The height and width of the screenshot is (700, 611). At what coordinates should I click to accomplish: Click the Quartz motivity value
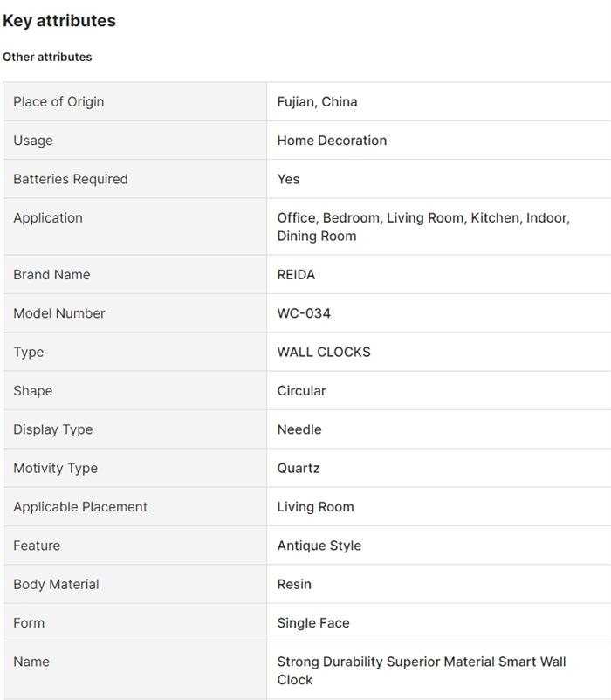pyautogui.click(x=299, y=468)
